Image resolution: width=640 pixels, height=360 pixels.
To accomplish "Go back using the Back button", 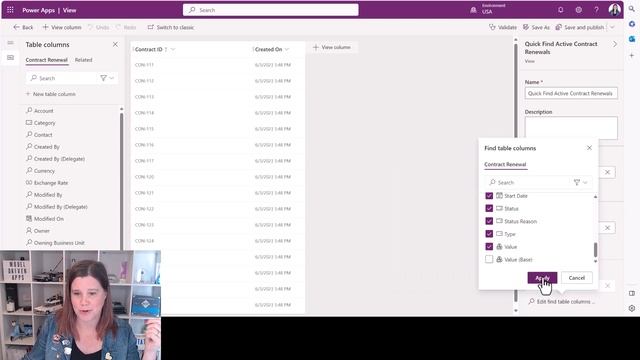I will (x=23, y=27).
